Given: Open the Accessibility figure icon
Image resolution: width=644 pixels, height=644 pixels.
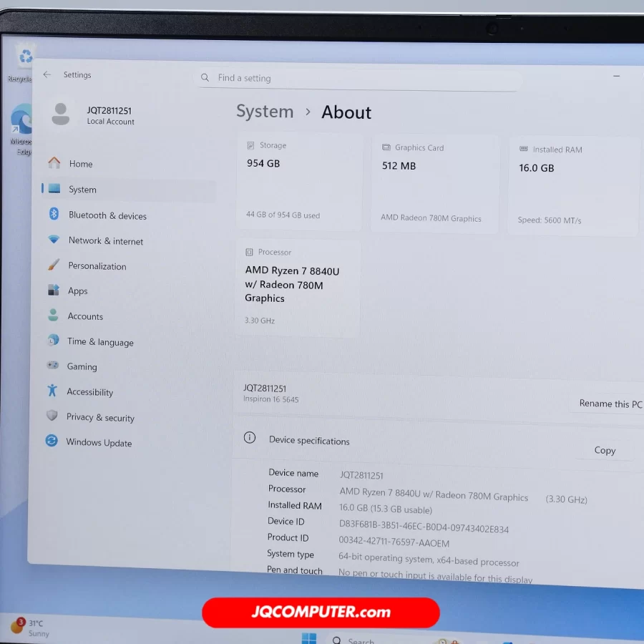Looking at the screenshot, I should (x=52, y=391).
